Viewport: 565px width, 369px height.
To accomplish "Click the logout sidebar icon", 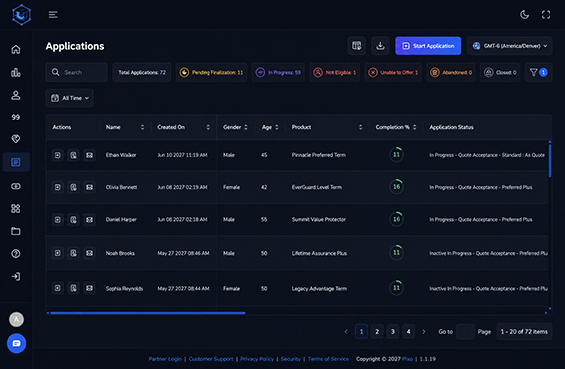I will (x=15, y=276).
